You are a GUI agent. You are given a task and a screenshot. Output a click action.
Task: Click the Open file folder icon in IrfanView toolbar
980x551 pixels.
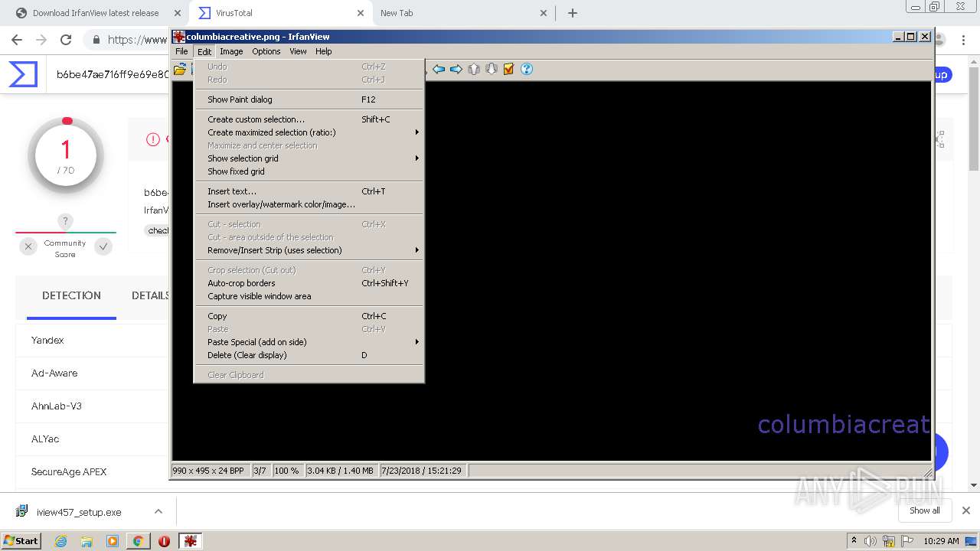pyautogui.click(x=180, y=69)
